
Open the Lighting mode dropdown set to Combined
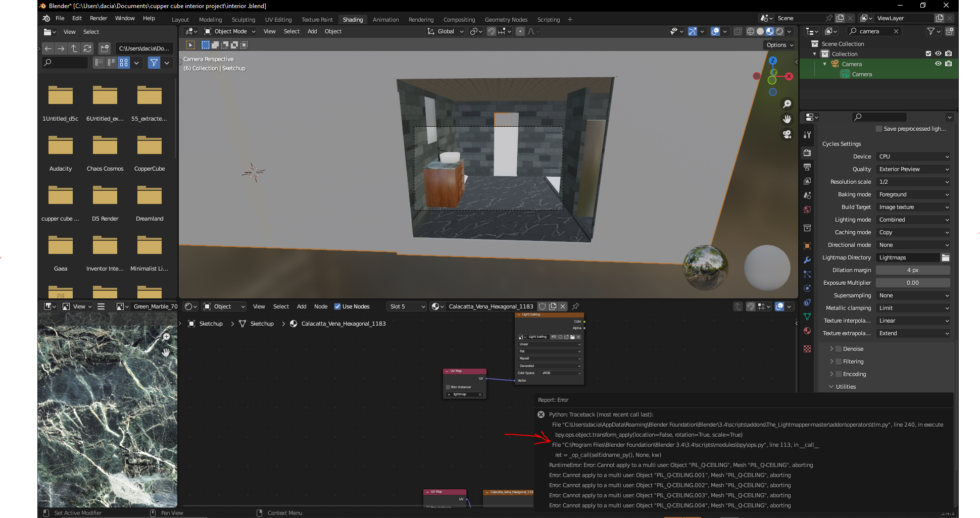pyautogui.click(x=913, y=220)
